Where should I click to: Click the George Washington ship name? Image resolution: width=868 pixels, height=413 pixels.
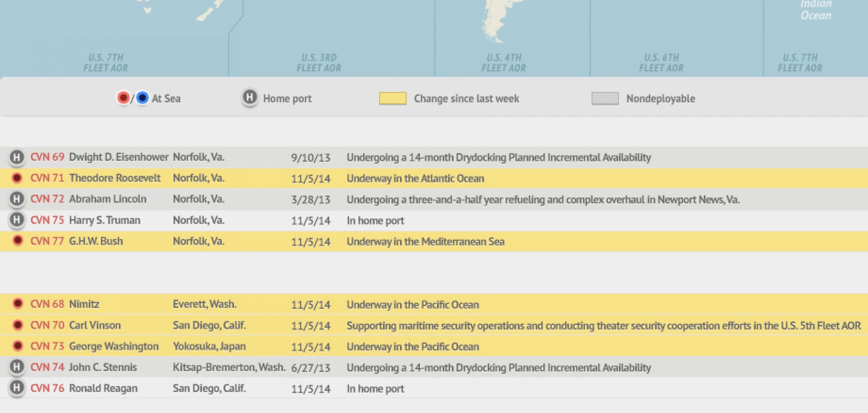pos(114,347)
